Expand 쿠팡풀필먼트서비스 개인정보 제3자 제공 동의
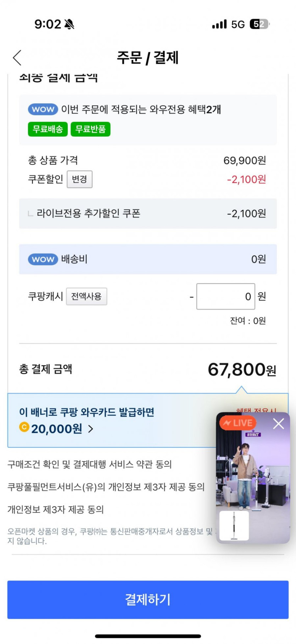 106,487
